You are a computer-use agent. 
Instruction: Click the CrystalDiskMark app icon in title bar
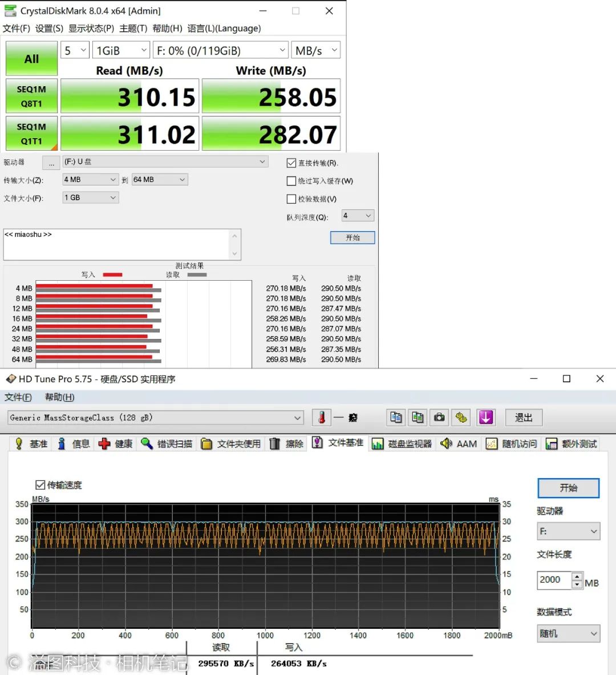(10, 10)
